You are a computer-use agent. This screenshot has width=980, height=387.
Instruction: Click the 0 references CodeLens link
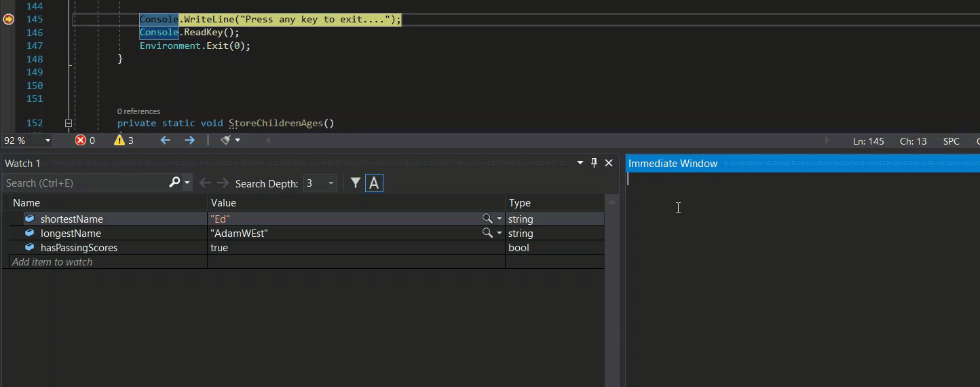pos(138,111)
